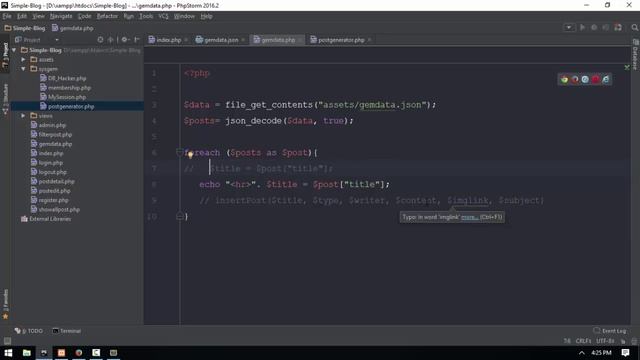Click the Debug icon in toolbar
Viewport: 640px width, 360px height.
coord(594,27)
